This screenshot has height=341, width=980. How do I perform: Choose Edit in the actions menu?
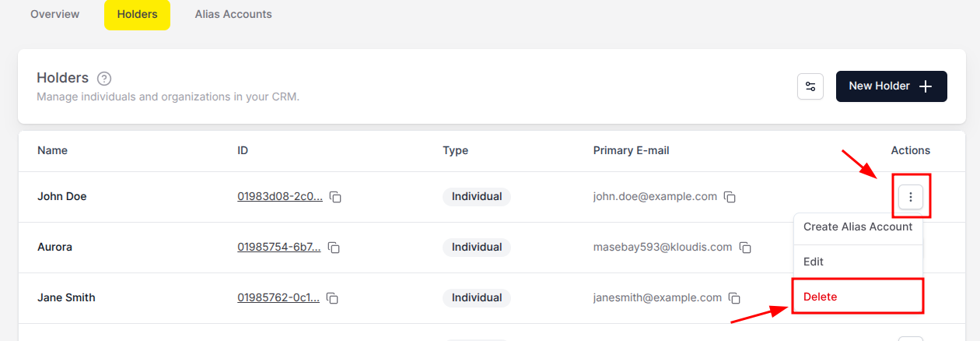(x=858, y=262)
